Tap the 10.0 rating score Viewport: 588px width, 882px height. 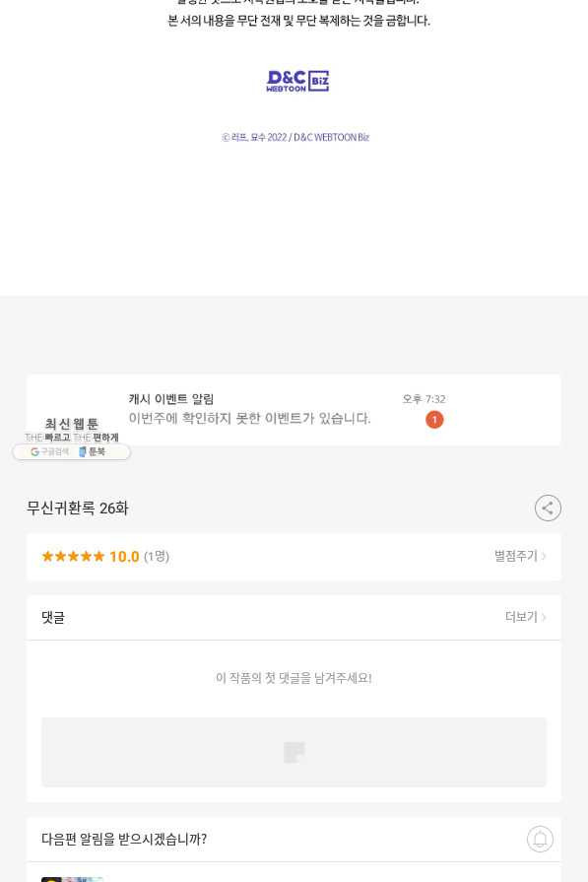point(124,557)
